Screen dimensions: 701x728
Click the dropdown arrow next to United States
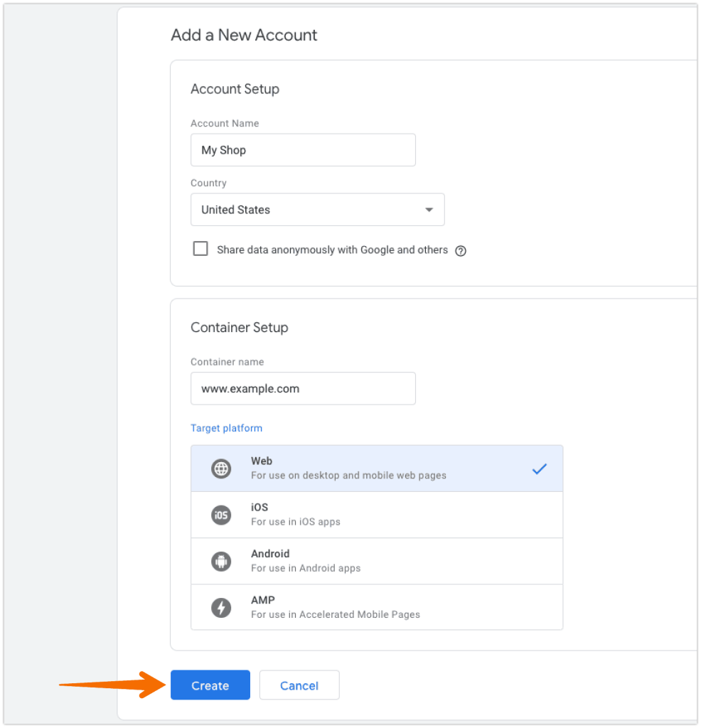429,210
